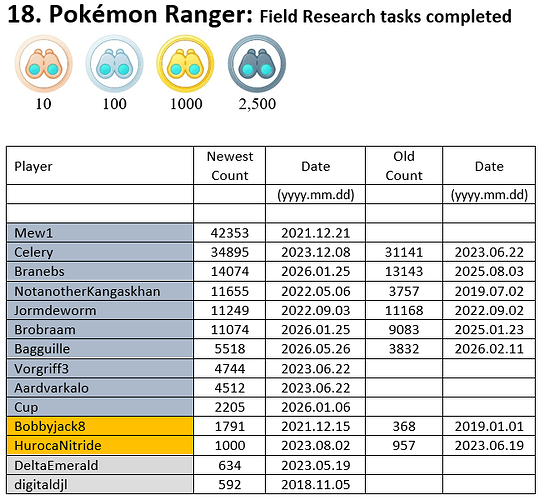Select the gray DeltaEmerald cell

pos(100,465)
